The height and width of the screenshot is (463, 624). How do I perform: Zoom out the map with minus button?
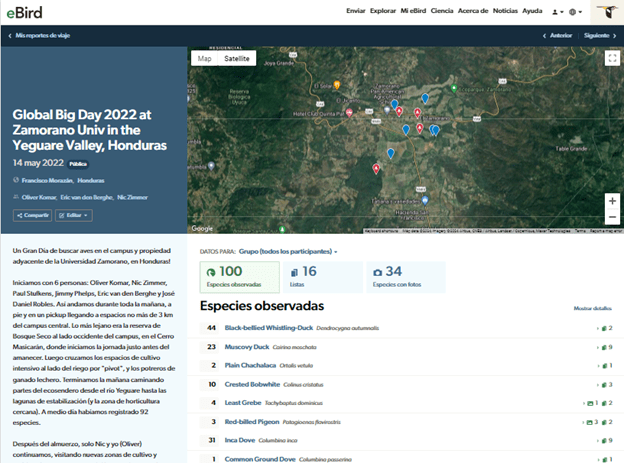(612, 217)
